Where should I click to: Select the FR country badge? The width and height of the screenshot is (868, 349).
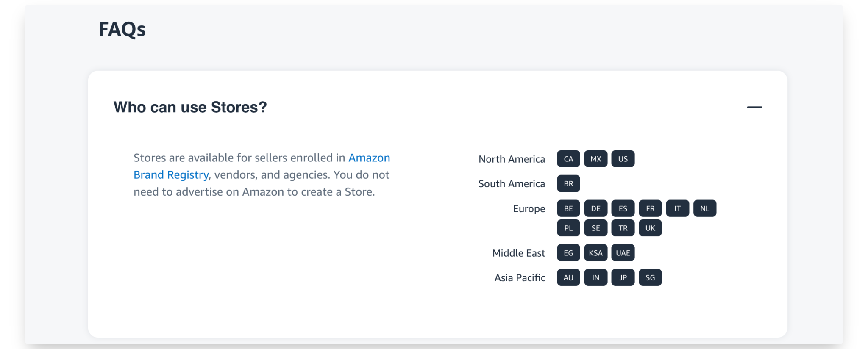[650, 208]
